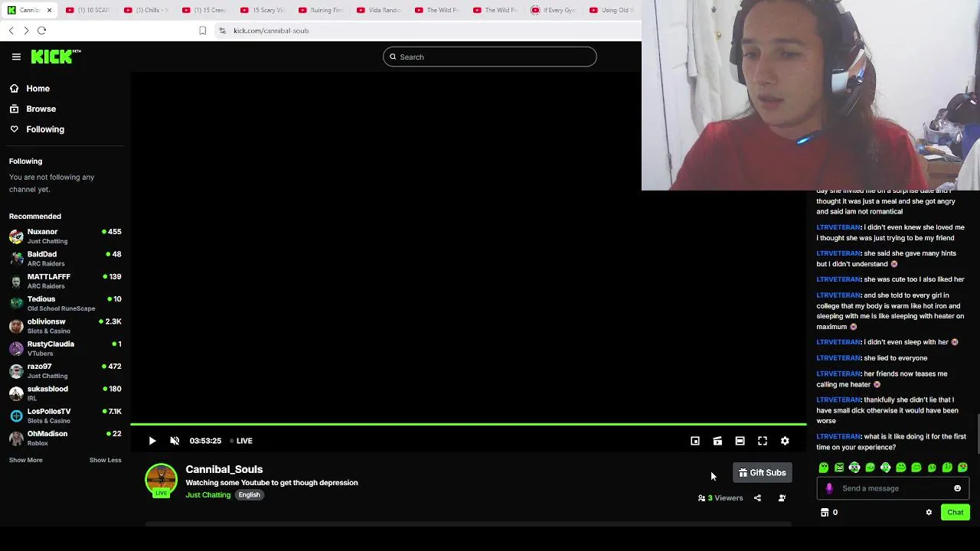Switch to Ruining Fine YouTube tab
This screenshot has width=980, height=551.
point(321,10)
